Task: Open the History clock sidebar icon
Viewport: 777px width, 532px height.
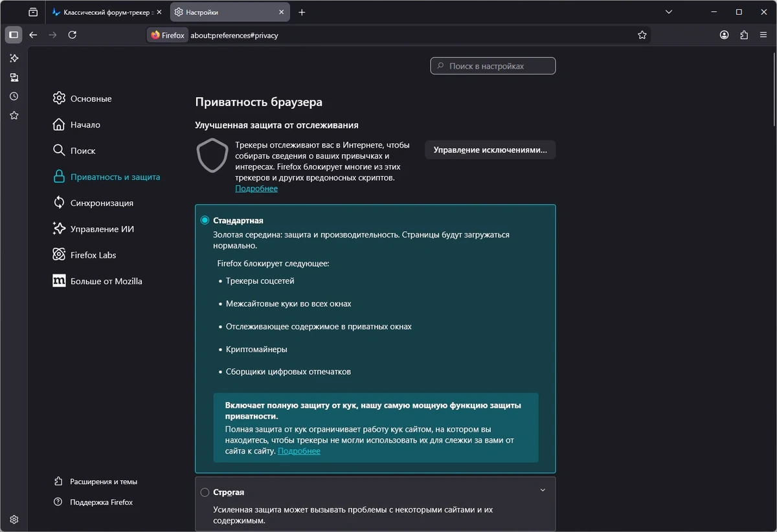Action: [14, 96]
